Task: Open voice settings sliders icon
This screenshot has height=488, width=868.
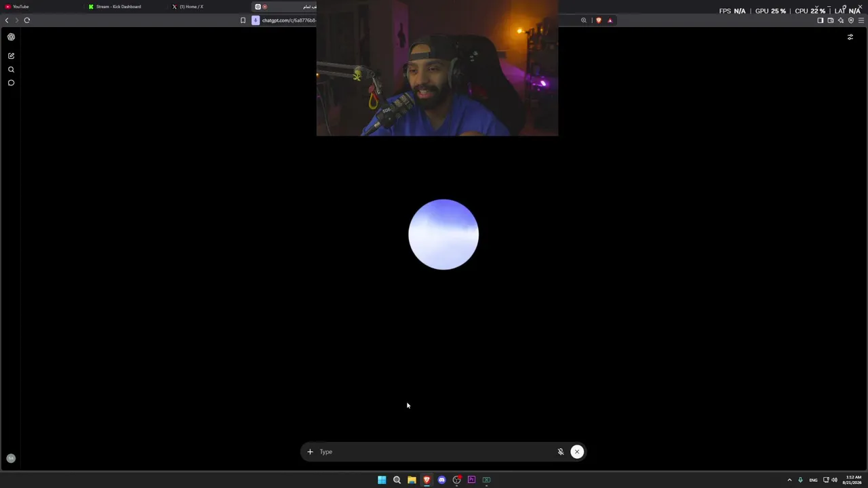Action: [x=850, y=37]
